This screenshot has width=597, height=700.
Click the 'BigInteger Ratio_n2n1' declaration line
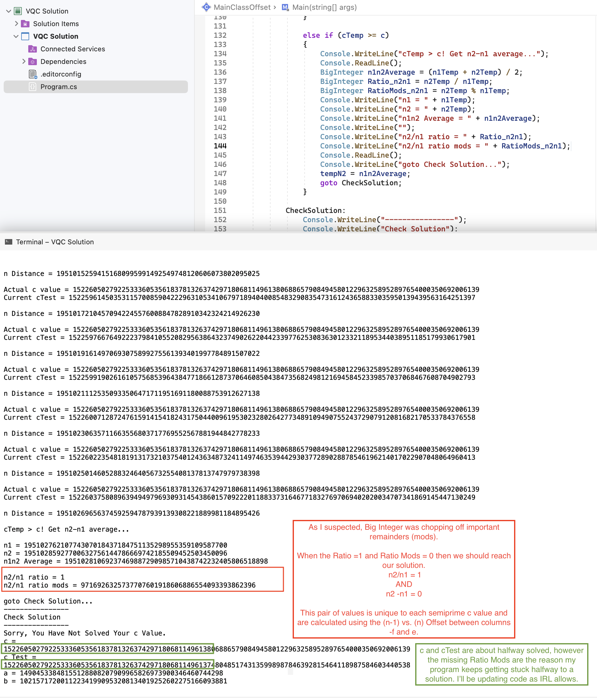coord(406,81)
